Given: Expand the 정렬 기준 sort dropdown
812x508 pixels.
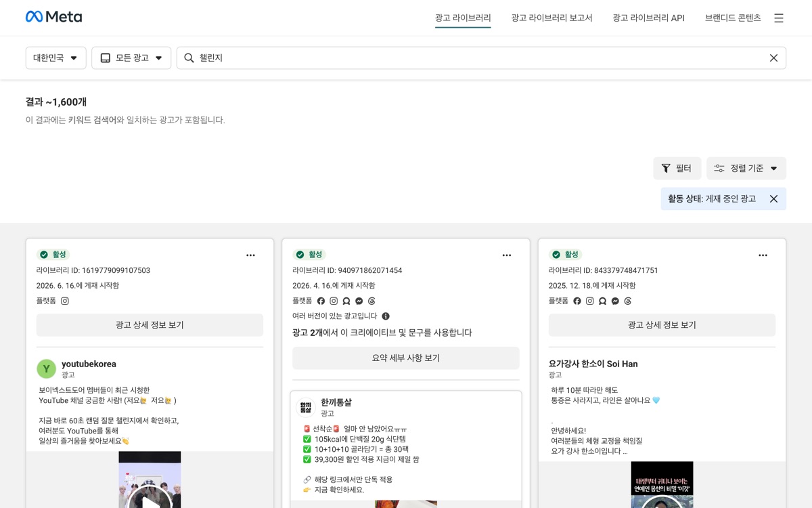Looking at the screenshot, I should [x=746, y=168].
